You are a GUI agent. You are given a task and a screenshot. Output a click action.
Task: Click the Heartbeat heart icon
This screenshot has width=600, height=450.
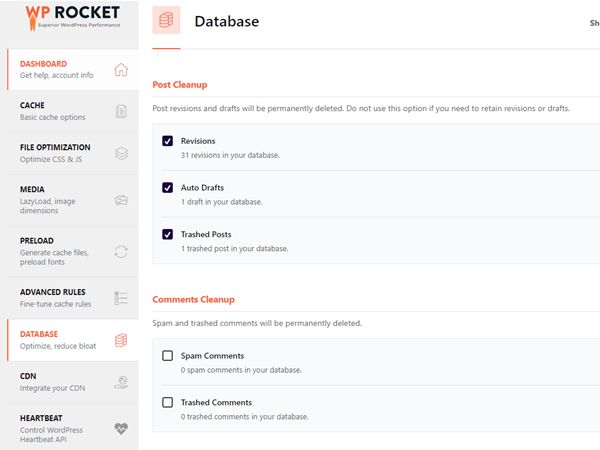121,428
